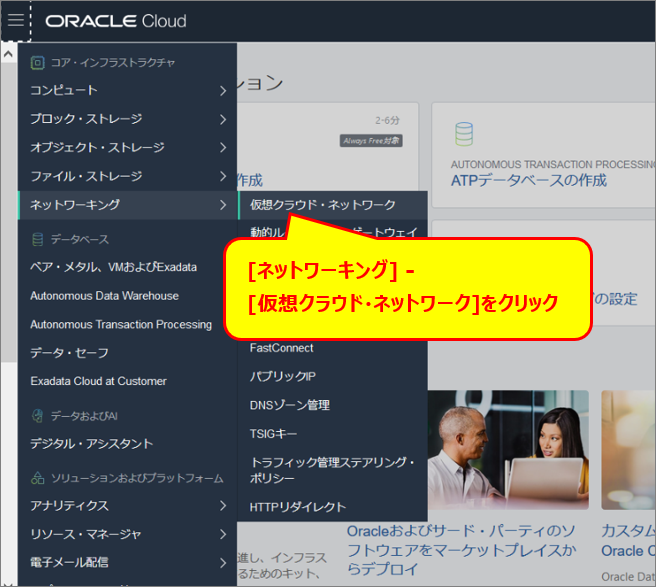
Task: Open データ・セーフ menu item
Action: click(69, 353)
